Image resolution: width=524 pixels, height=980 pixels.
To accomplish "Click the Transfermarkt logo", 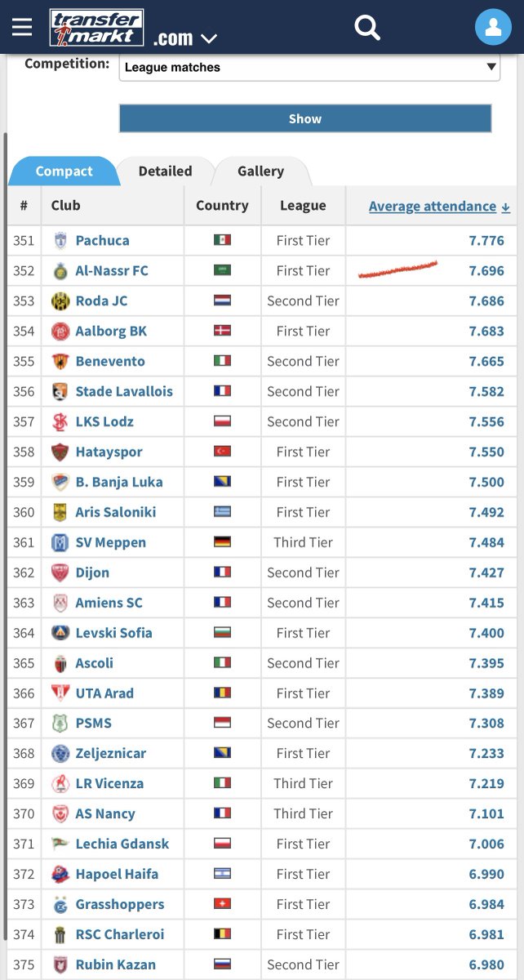I will (96, 28).
